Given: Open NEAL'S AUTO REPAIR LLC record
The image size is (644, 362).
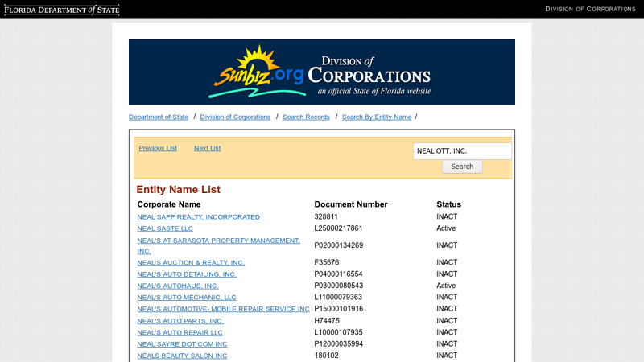Looking at the screenshot, I should click(180, 332).
